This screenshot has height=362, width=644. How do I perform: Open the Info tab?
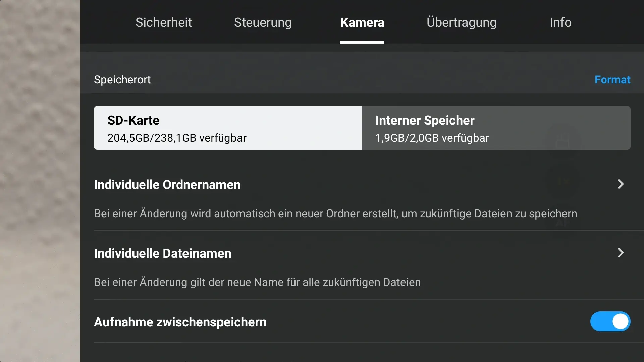point(560,22)
